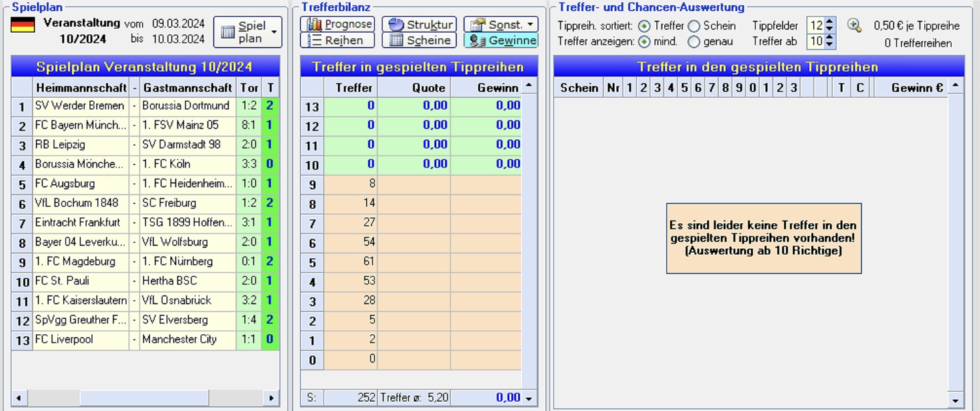The width and height of the screenshot is (980, 411).
Task: Click the '8:1' score cell
Action: click(x=249, y=125)
